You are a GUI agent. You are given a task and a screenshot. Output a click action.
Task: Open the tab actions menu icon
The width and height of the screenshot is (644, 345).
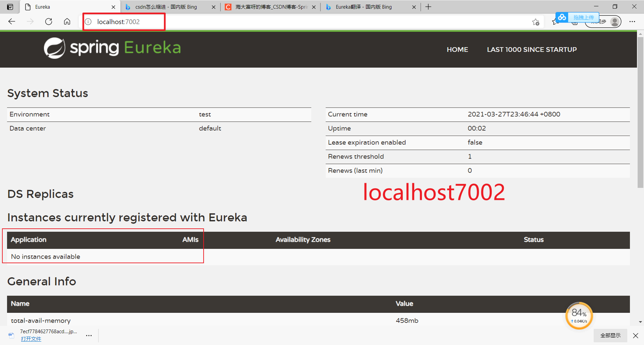tap(10, 7)
